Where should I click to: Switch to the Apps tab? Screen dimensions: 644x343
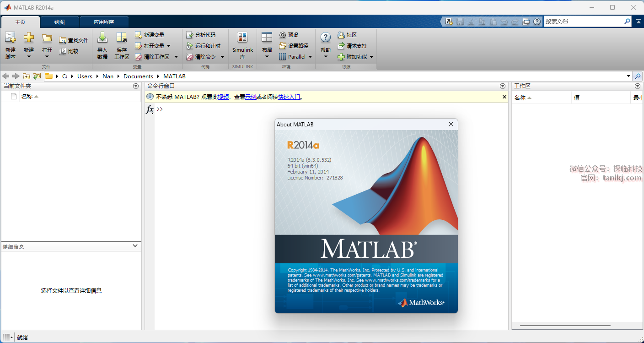[104, 22]
